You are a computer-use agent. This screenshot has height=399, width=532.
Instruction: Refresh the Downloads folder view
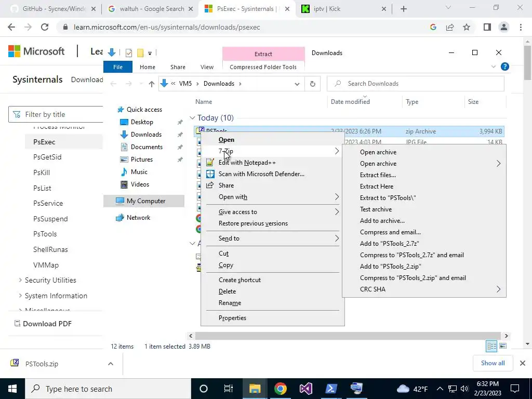tap(312, 84)
